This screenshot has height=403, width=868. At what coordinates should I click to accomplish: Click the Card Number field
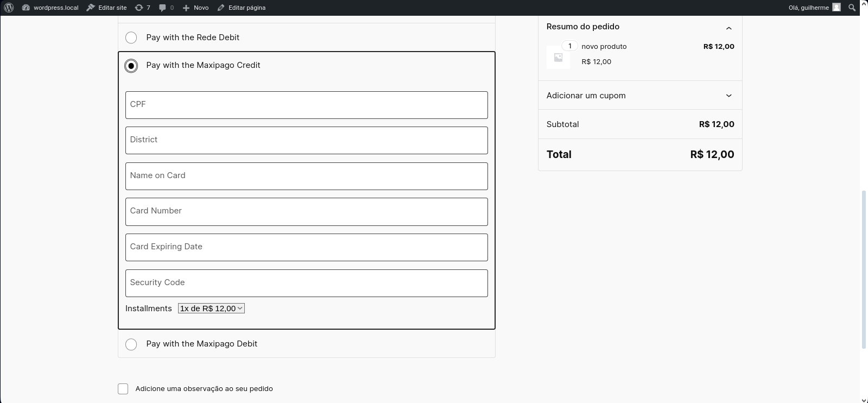(307, 212)
